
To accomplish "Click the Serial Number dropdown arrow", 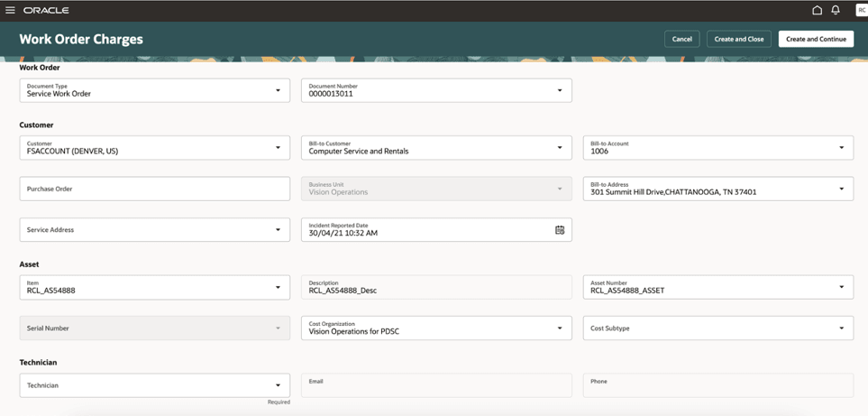I will [278, 328].
